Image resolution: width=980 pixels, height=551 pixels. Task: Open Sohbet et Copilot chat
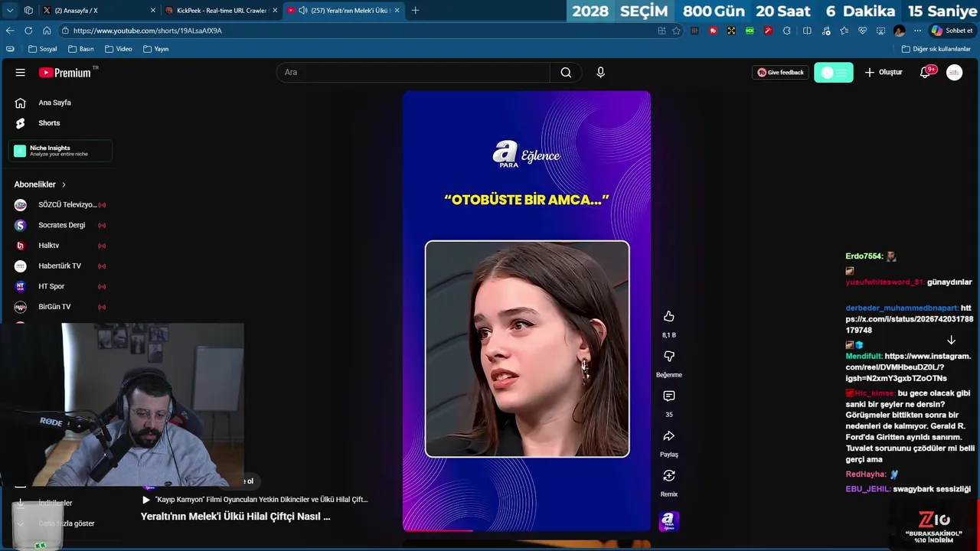pyautogui.click(x=952, y=31)
